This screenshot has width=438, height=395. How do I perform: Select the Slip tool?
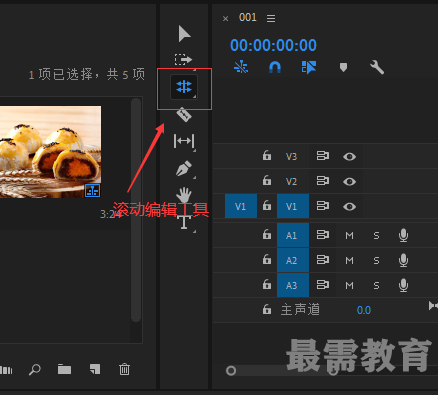click(x=184, y=141)
